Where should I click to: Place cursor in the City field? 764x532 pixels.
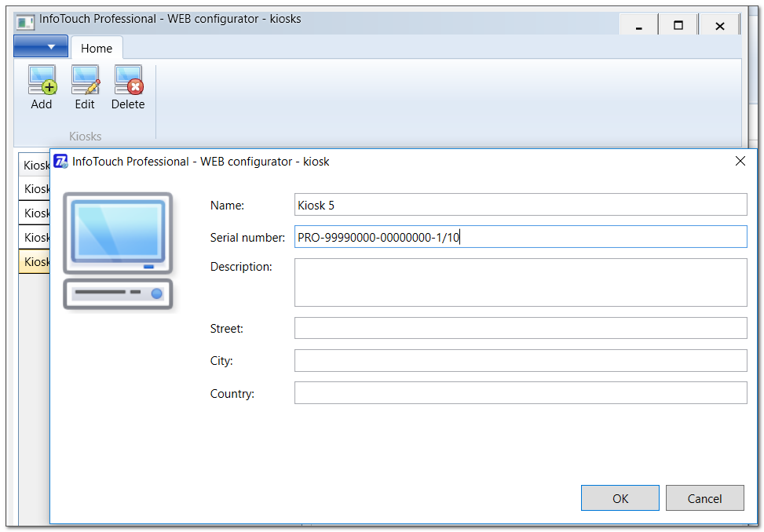[x=520, y=361]
